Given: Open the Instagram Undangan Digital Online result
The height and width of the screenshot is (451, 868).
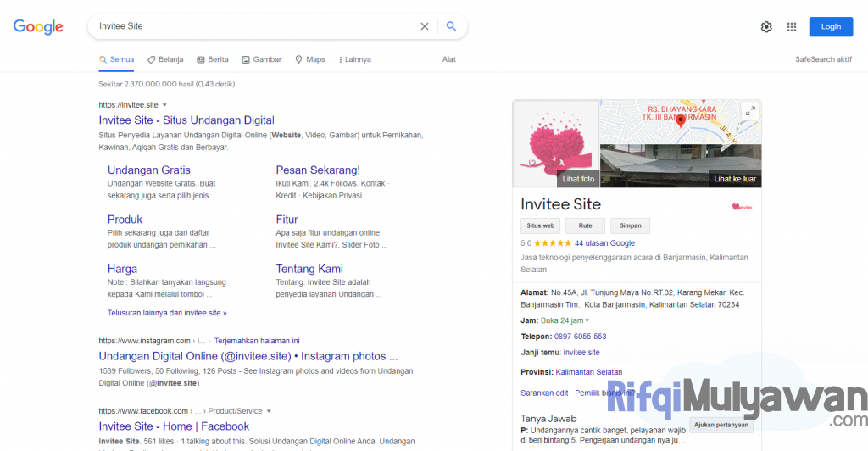Looking at the screenshot, I should point(248,356).
